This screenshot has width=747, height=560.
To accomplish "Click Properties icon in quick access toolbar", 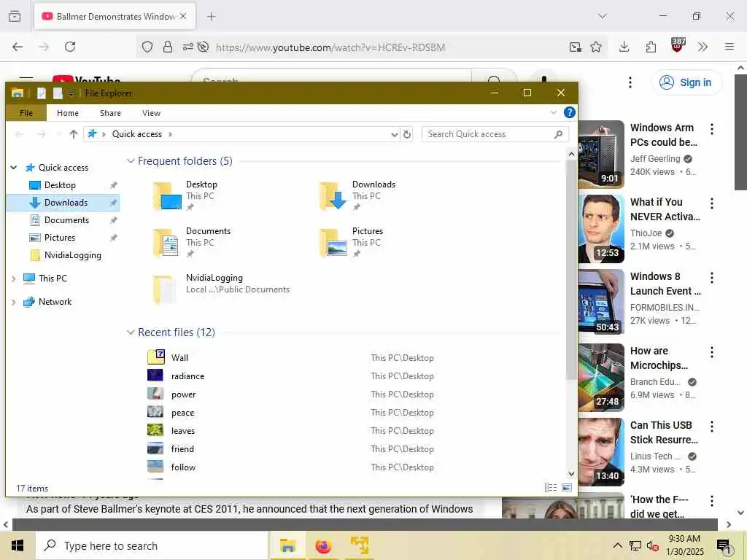I will pyautogui.click(x=42, y=93).
